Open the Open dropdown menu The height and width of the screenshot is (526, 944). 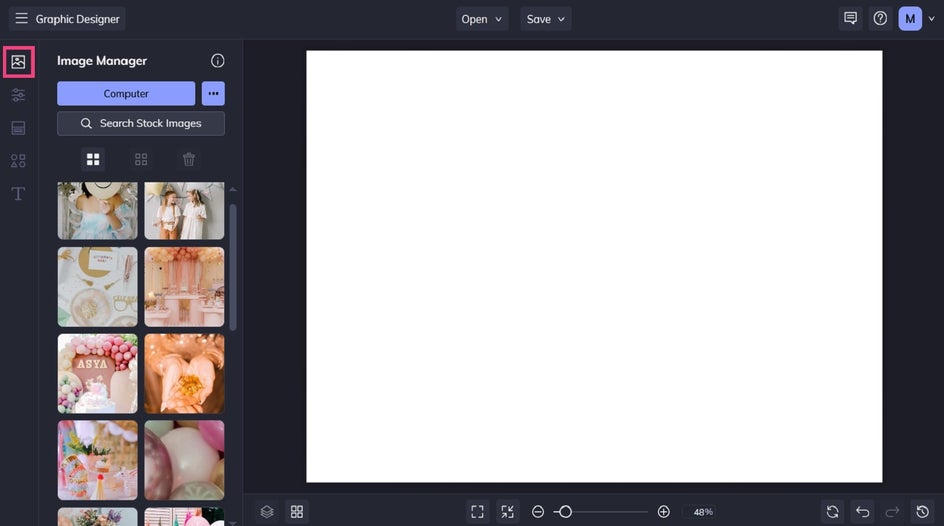(x=482, y=19)
